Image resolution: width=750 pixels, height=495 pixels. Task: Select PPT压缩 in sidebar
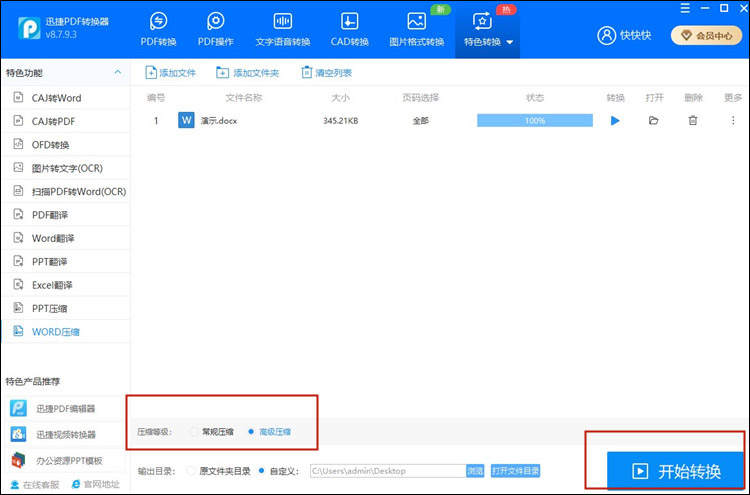click(66, 309)
